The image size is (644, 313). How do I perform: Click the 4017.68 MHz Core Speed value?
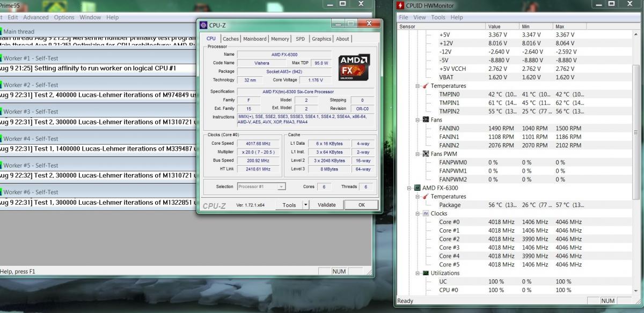(x=259, y=144)
